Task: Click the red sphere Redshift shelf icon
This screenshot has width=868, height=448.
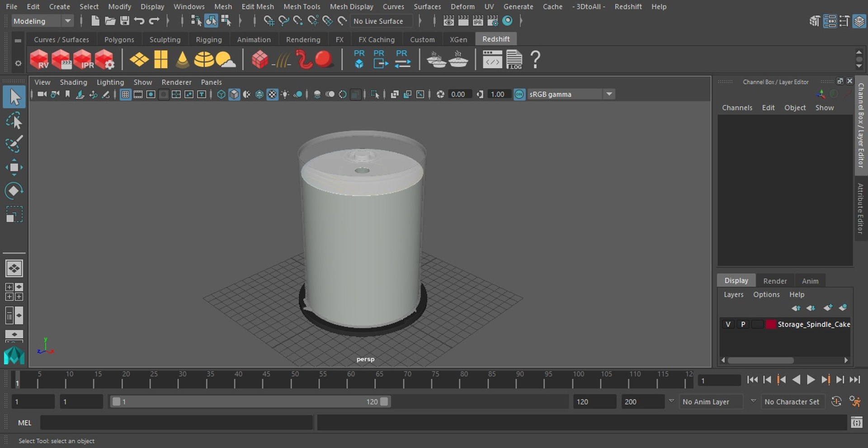Action: tap(324, 59)
